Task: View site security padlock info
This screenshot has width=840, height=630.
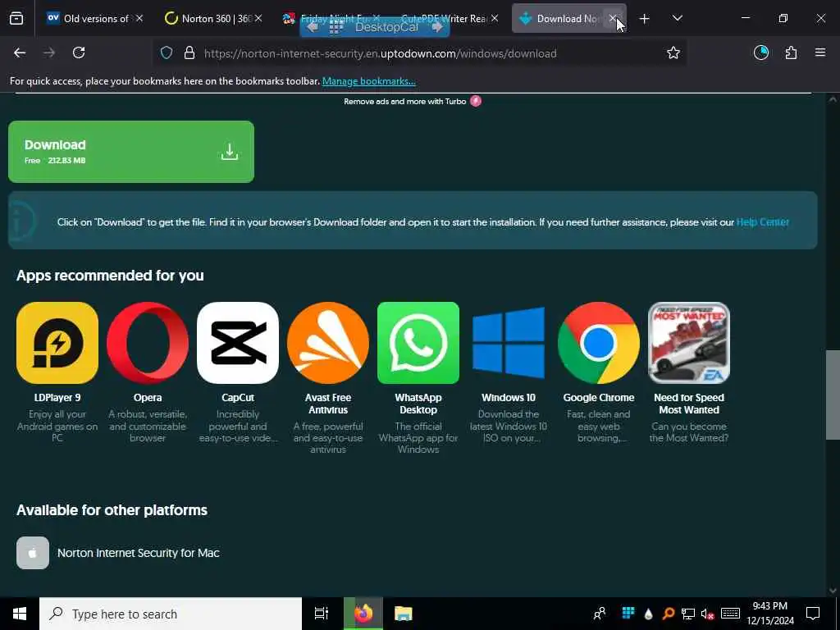Action: point(189,53)
